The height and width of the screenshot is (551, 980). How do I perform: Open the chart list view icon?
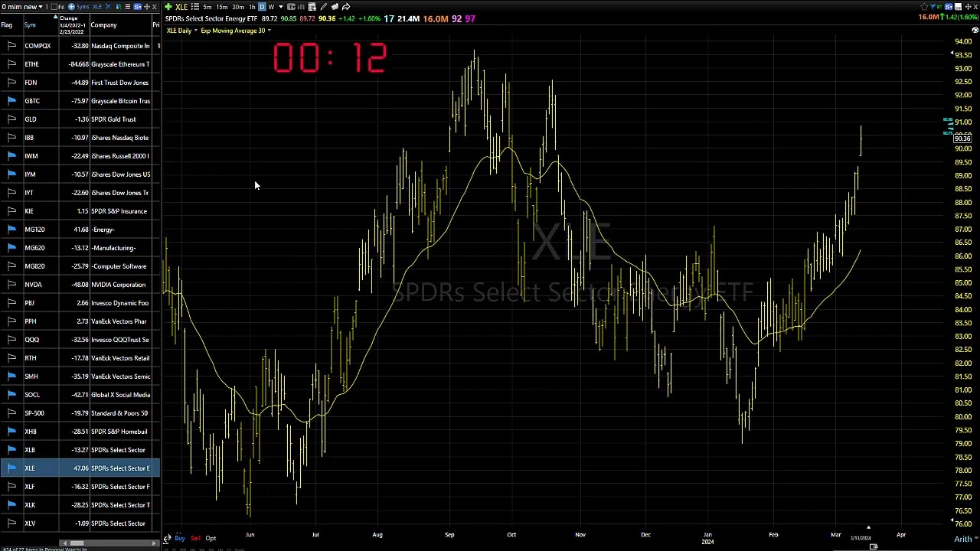(x=195, y=7)
